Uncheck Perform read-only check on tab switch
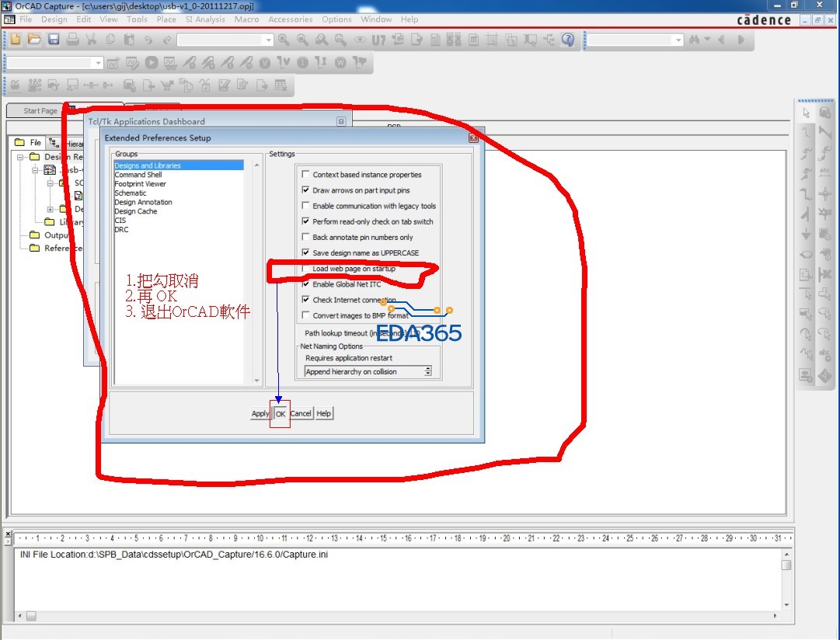This screenshot has width=840, height=640. [306, 221]
